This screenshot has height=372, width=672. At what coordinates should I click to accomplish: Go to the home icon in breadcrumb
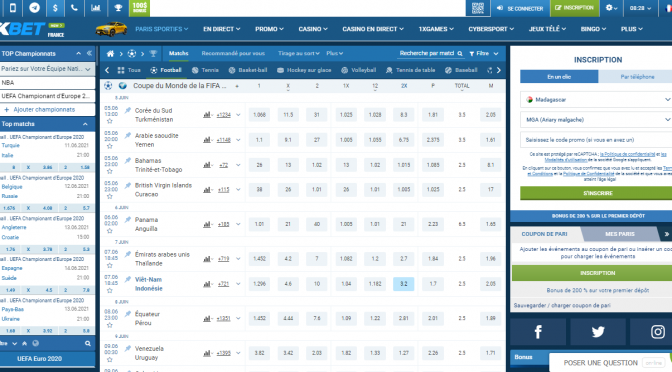point(111,54)
